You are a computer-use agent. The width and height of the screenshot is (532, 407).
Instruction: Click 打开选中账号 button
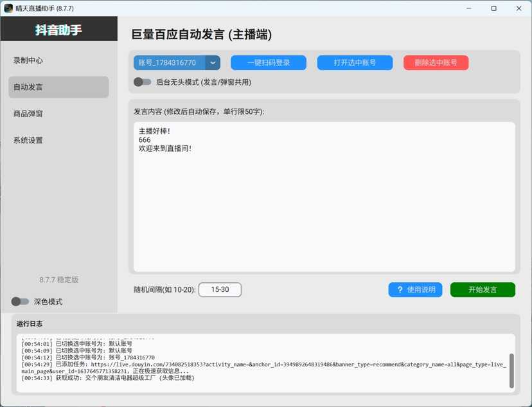click(355, 63)
